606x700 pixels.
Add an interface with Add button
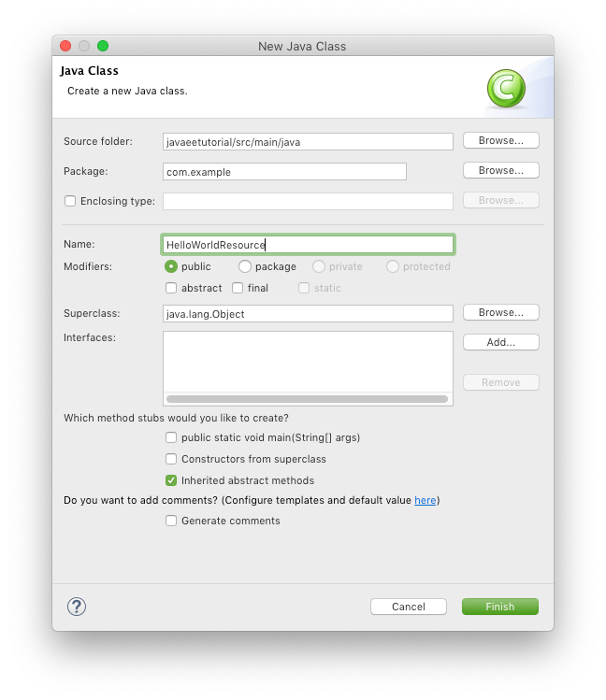click(500, 342)
